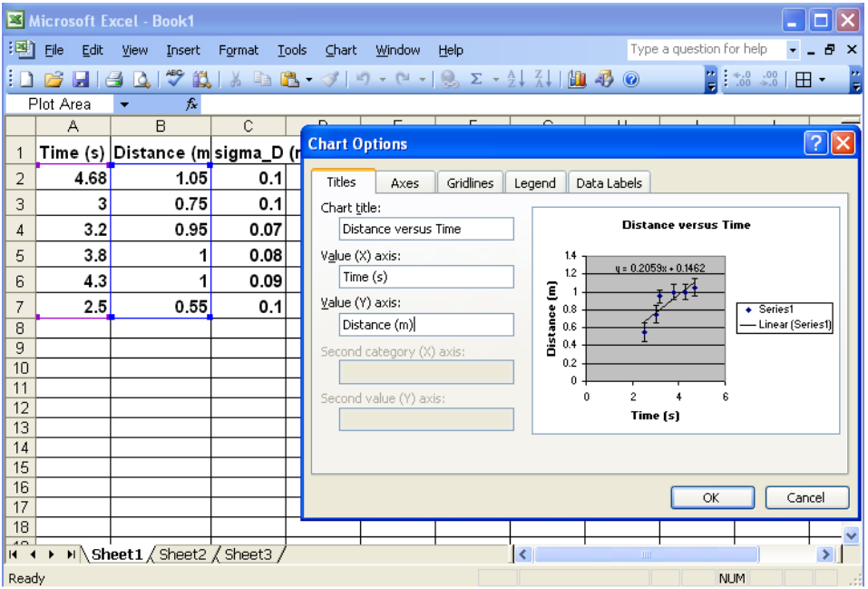Click the Cancel button in Chart Options
Image resolution: width=868 pixels, height=589 pixels.
[806, 497]
